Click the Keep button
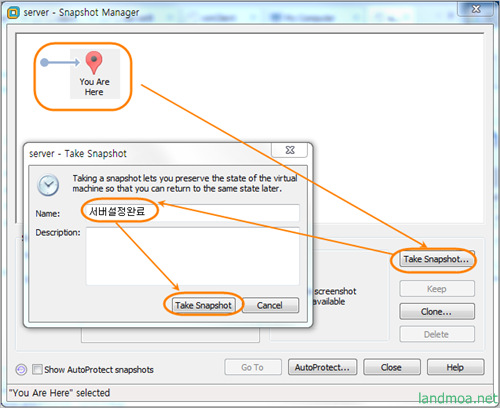Screen dimensions: 500x408 coord(437,289)
